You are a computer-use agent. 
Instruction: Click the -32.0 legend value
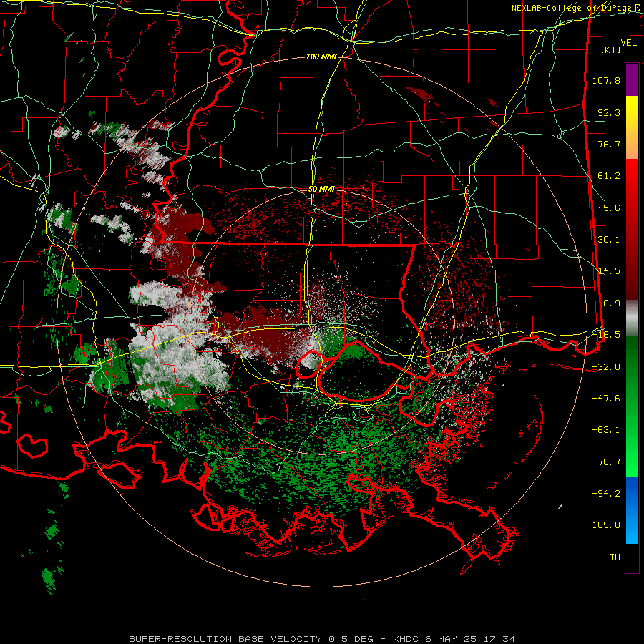coord(606,367)
